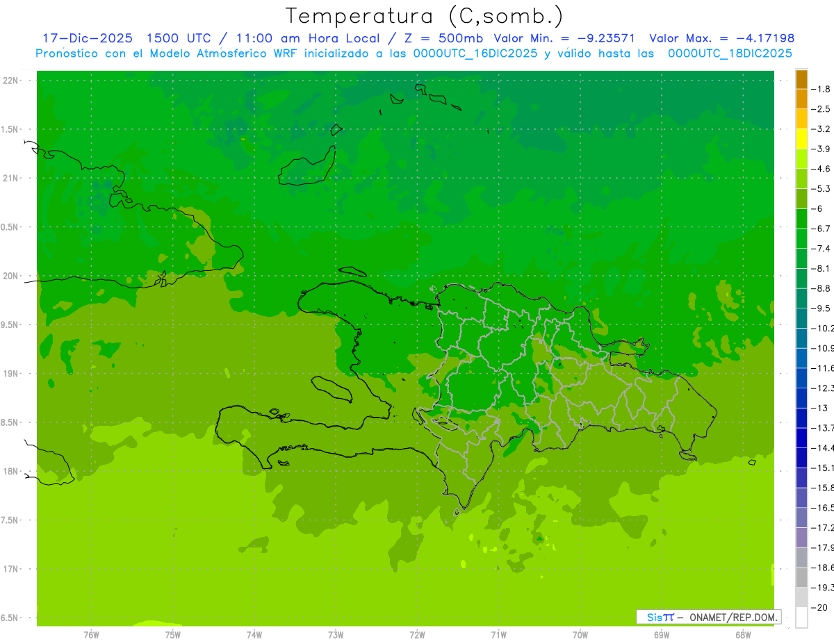Click the color swatch between -3.2 and -3.9
Viewport: 834px width, 644px height.
coord(801,139)
